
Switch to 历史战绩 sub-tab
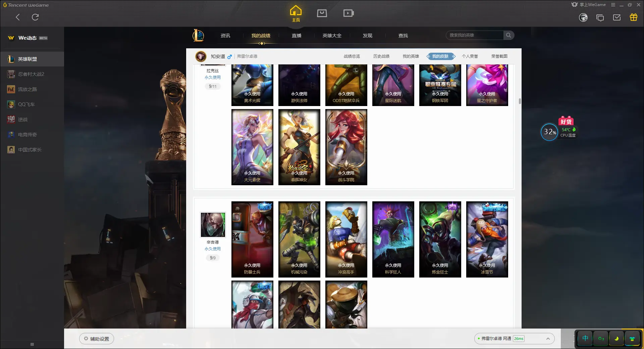point(381,56)
